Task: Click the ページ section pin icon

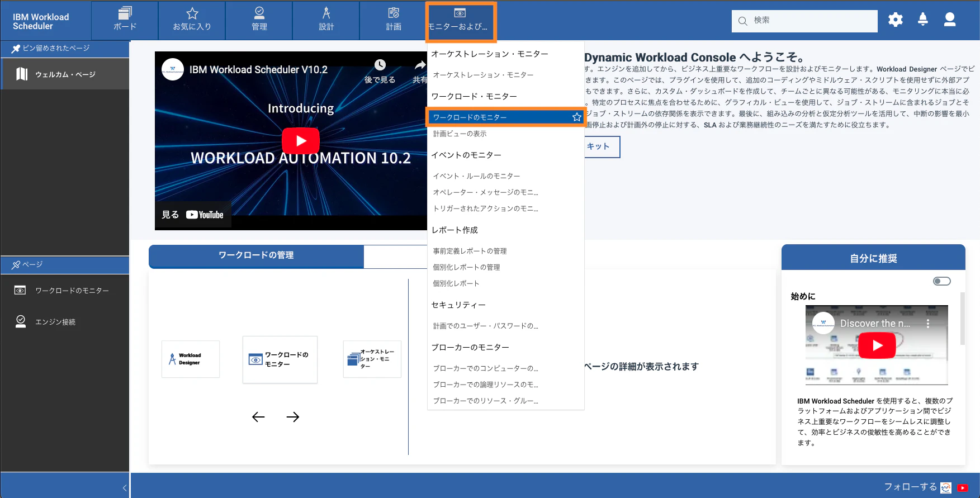Action: click(x=16, y=265)
